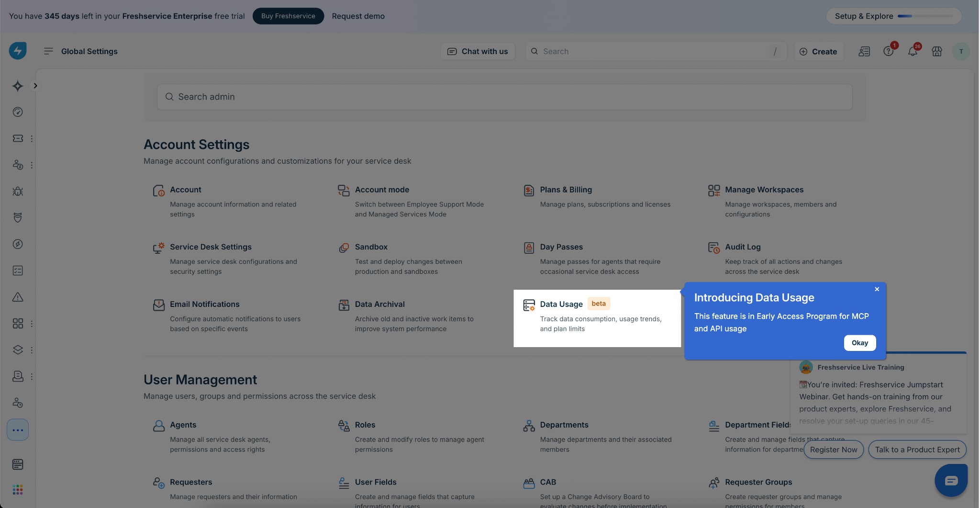This screenshot has height=508, width=980.
Task: Open the colorful app switcher dots
Action: [x=18, y=489]
